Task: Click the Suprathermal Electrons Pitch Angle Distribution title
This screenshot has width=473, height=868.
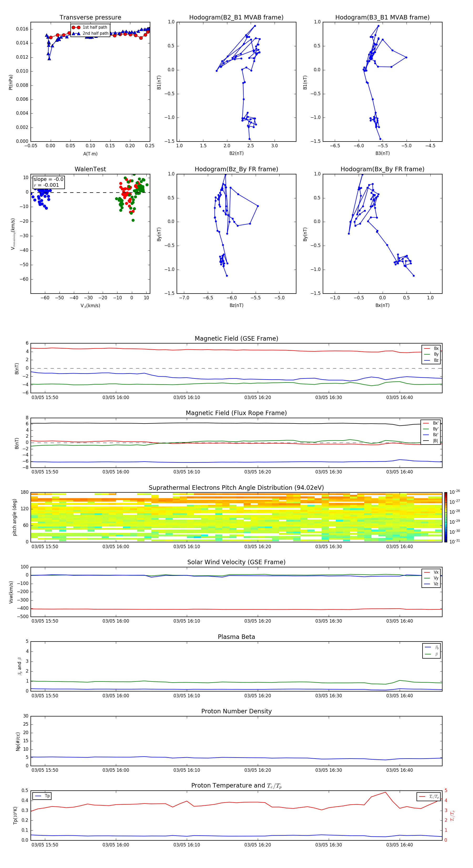Action: (x=236, y=488)
